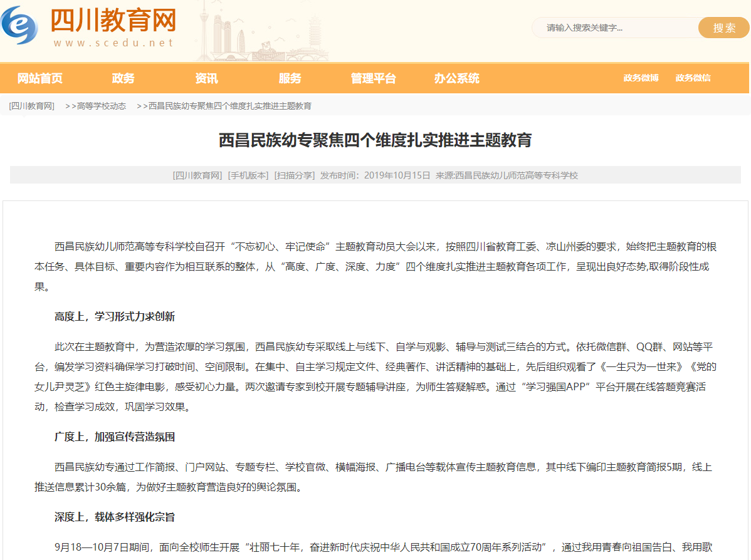Image resolution: width=751 pixels, height=560 pixels.
Task: Open the 政务微博 link
Action: (641, 78)
